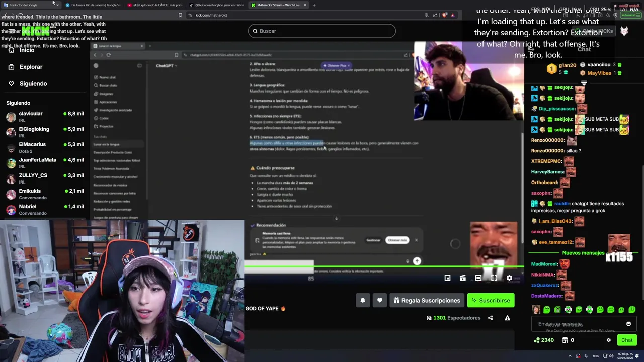
Task: Open a new browser tab
Action: click(314, 5)
